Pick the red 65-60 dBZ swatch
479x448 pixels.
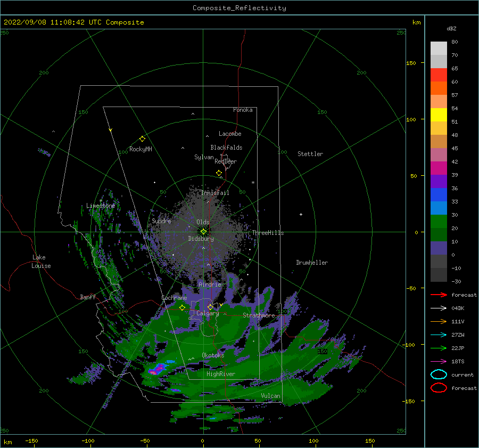[439, 75]
